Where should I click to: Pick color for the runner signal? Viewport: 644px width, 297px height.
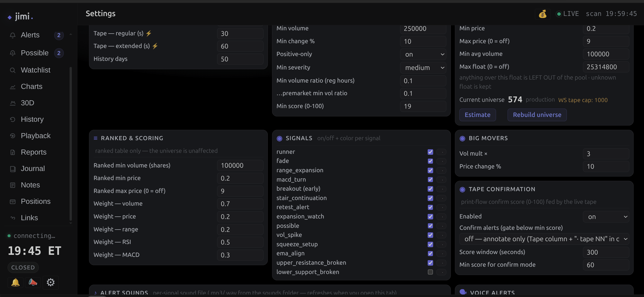pyautogui.click(x=442, y=152)
